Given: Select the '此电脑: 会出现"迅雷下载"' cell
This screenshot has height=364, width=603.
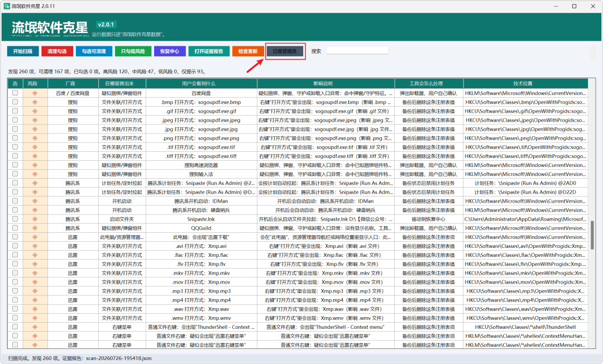Looking at the screenshot, I should click(201, 237).
